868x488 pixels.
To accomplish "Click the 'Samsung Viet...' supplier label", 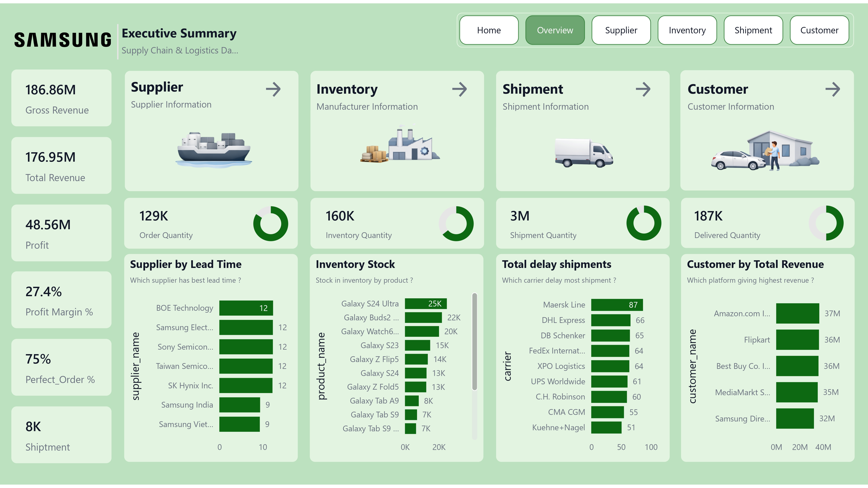I will coord(186,424).
